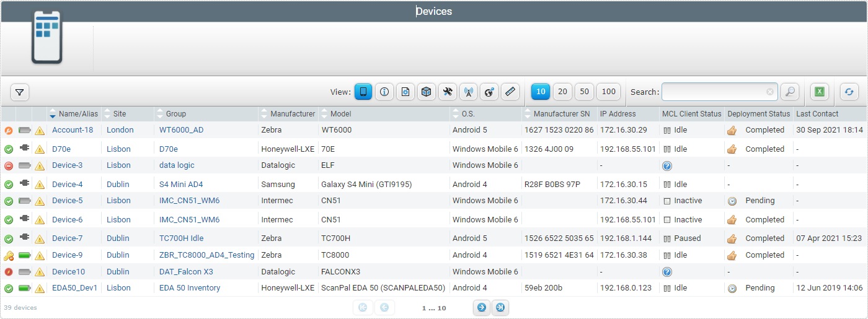The width and height of the screenshot is (868, 319).
Task: Click the search magnifier button
Action: (x=790, y=92)
